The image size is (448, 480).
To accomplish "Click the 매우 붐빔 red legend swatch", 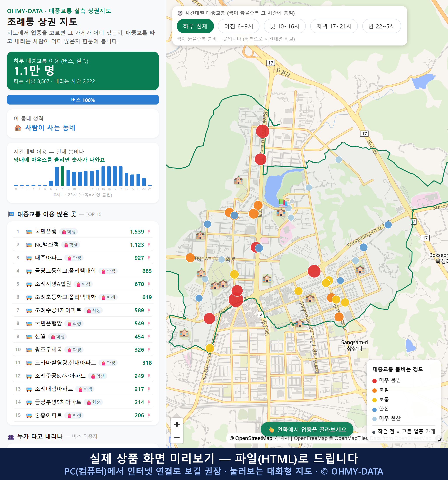I will click(374, 381).
